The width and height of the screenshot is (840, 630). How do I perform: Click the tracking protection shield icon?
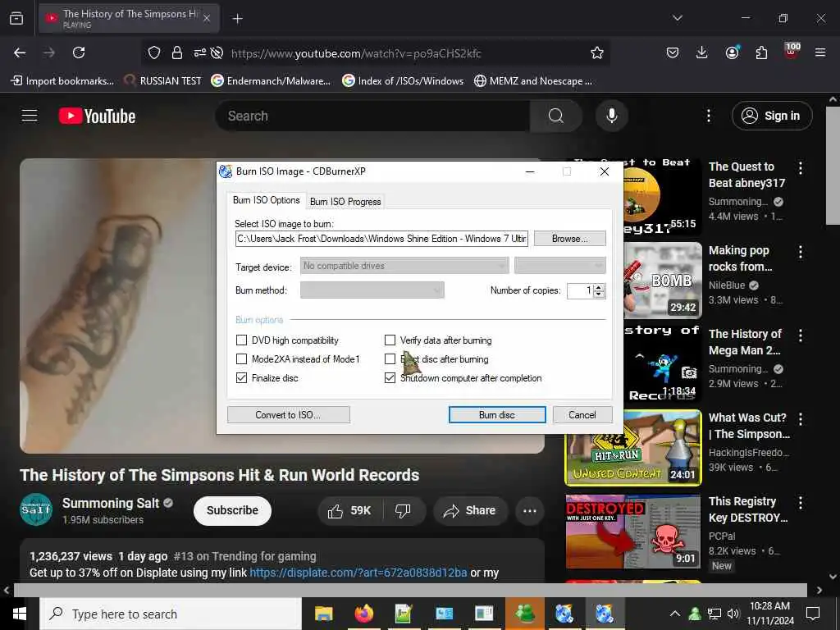pos(154,52)
